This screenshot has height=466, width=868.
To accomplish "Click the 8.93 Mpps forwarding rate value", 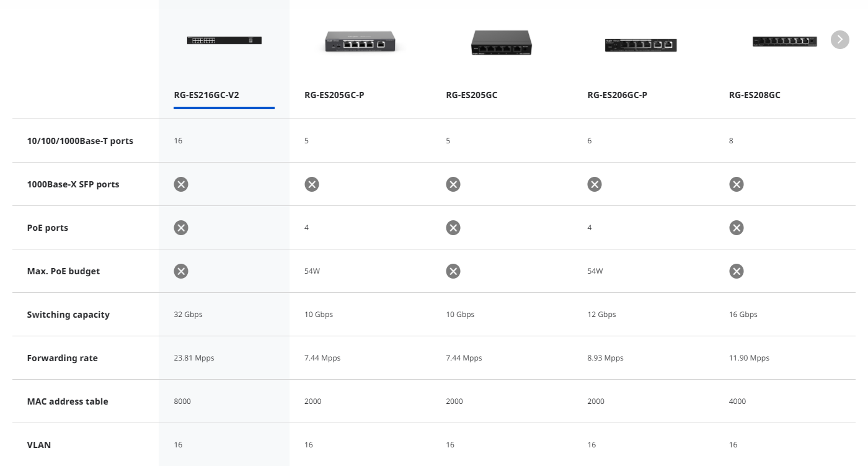I will [605, 358].
